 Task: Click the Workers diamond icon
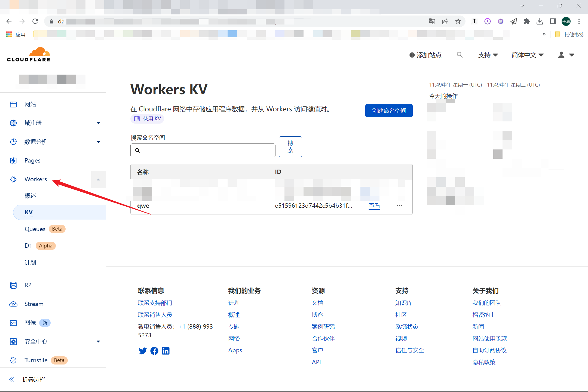(x=13, y=179)
